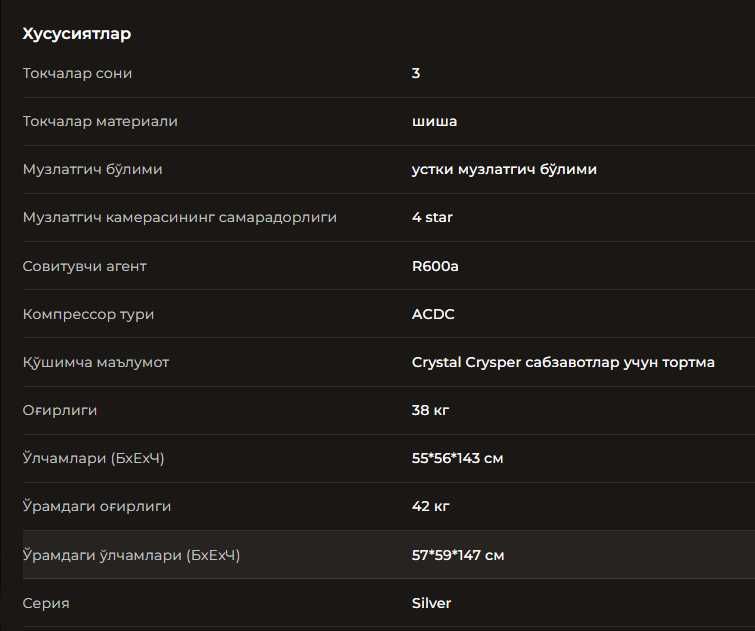Image resolution: width=755 pixels, height=631 pixels.
Task: Select the Crystal Crysper description text
Action: point(563,362)
